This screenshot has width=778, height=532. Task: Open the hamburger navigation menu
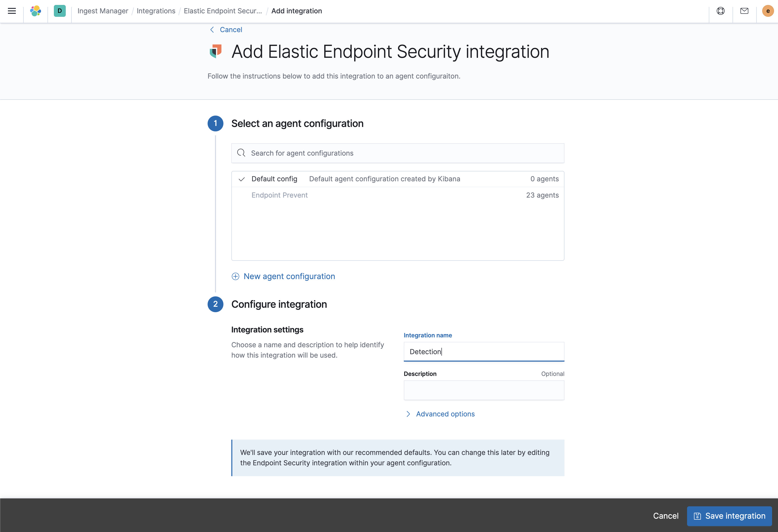click(12, 11)
